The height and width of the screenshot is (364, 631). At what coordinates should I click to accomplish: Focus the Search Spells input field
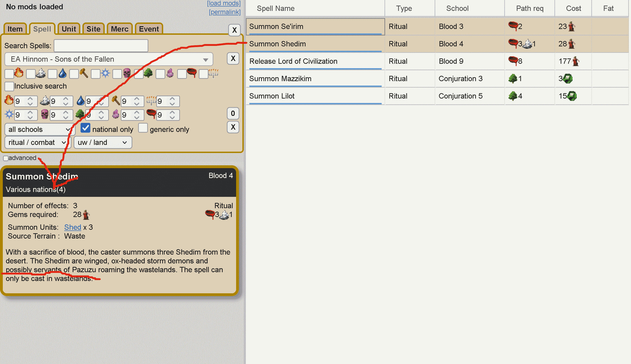[x=101, y=45]
